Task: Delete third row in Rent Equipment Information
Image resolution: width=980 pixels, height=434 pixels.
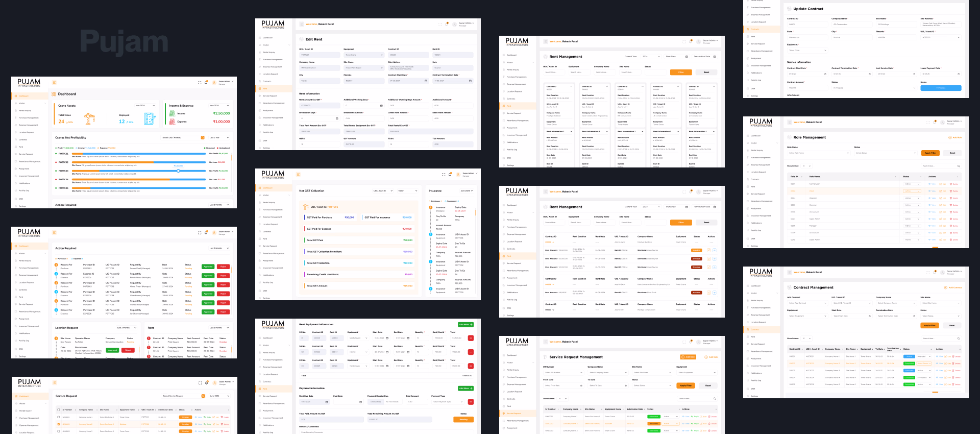Action: point(471,366)
